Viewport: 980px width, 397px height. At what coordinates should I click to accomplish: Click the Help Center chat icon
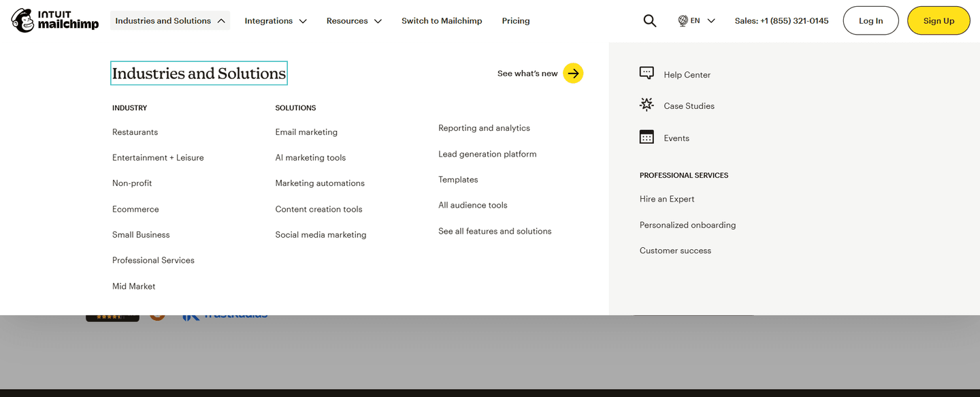click(x=647, y=74)
